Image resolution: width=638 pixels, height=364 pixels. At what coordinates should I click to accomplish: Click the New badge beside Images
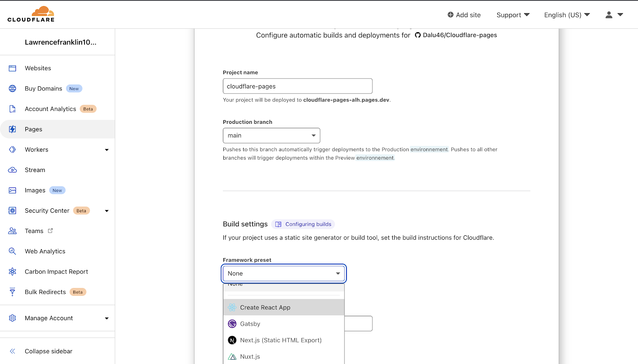click(57, 190)
